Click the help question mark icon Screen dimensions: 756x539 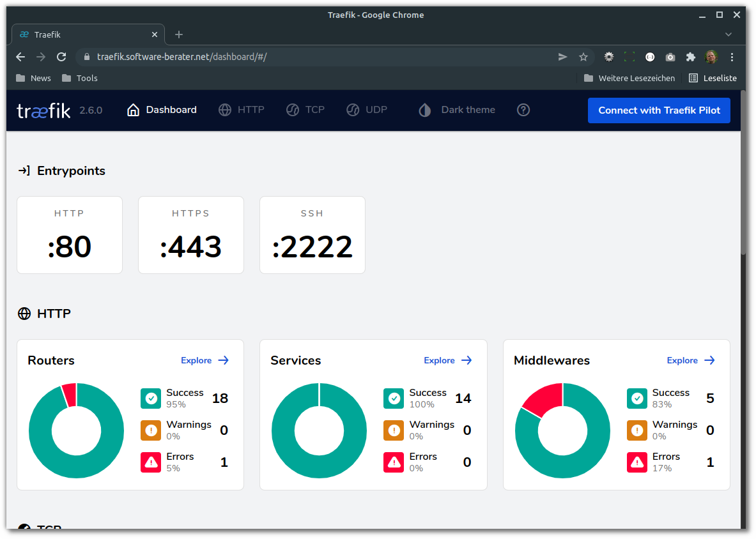tap(523, 110)
